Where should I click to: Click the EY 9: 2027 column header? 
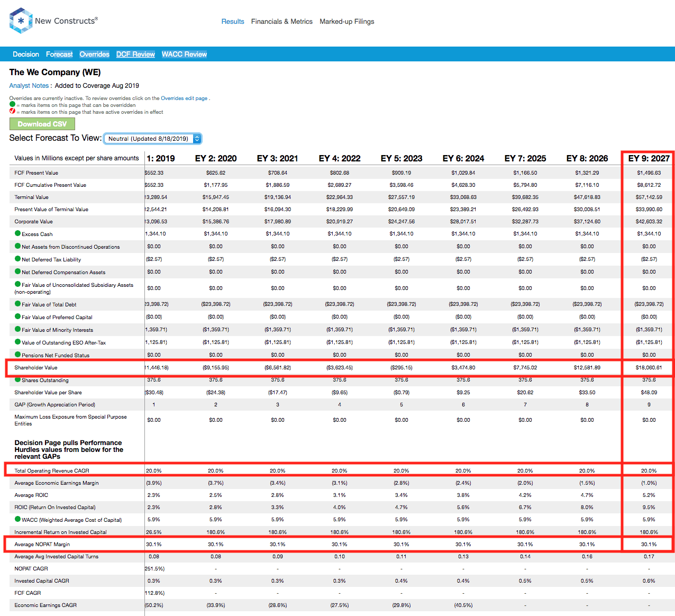649,158
